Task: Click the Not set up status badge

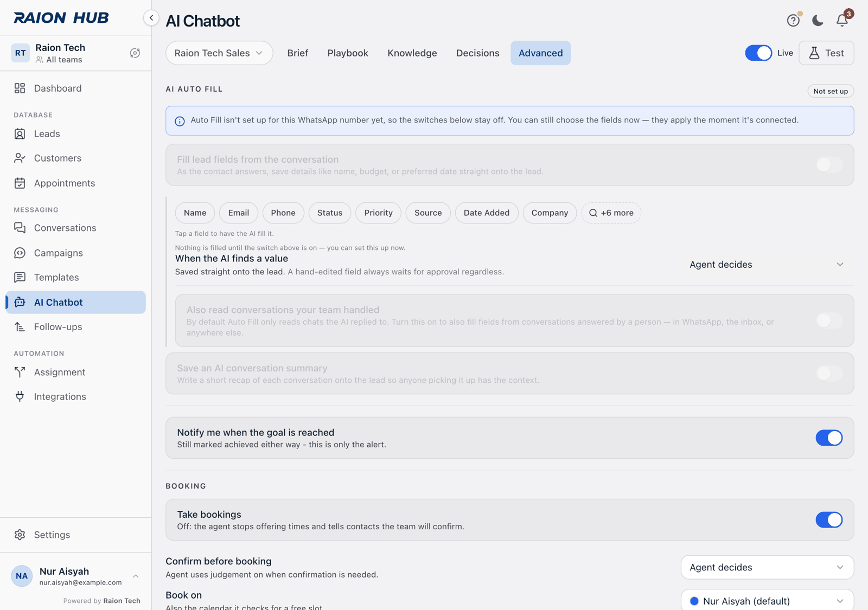Action: pyautogui.click(x=831, y=91)
